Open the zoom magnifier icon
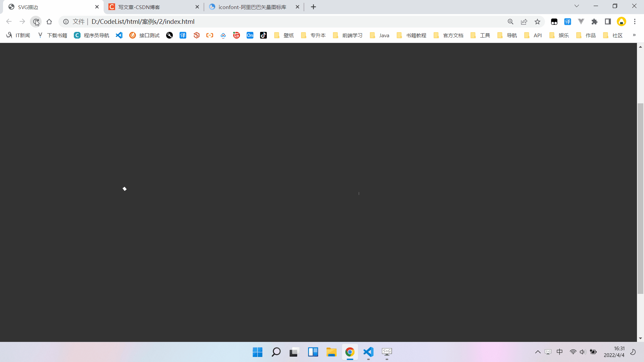 coord(510,21)
